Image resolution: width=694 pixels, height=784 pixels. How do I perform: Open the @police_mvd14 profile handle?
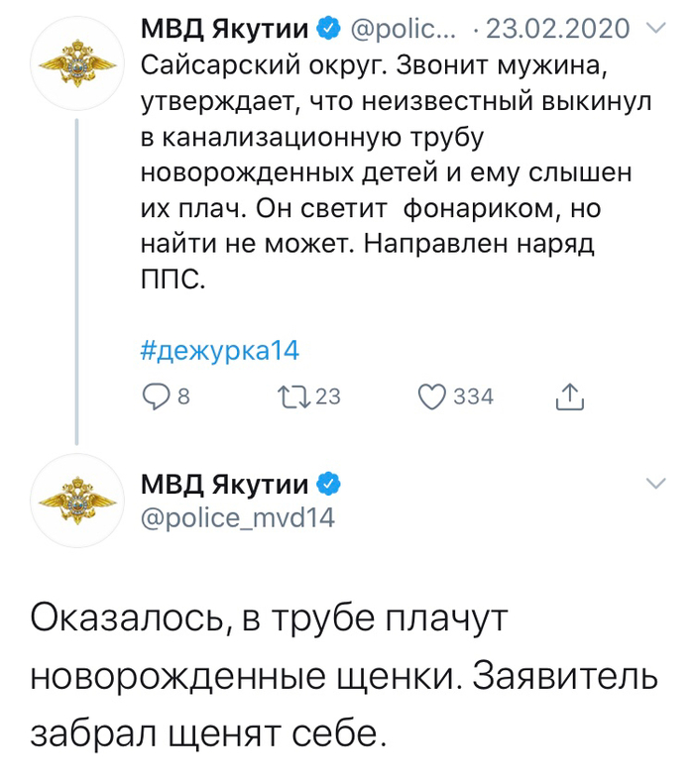coord(238,517)
